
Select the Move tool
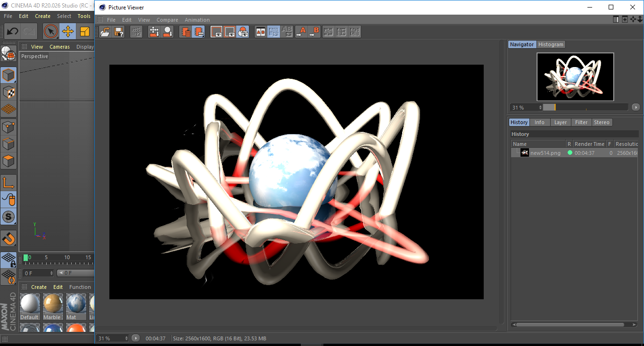(x=68, y=32)
